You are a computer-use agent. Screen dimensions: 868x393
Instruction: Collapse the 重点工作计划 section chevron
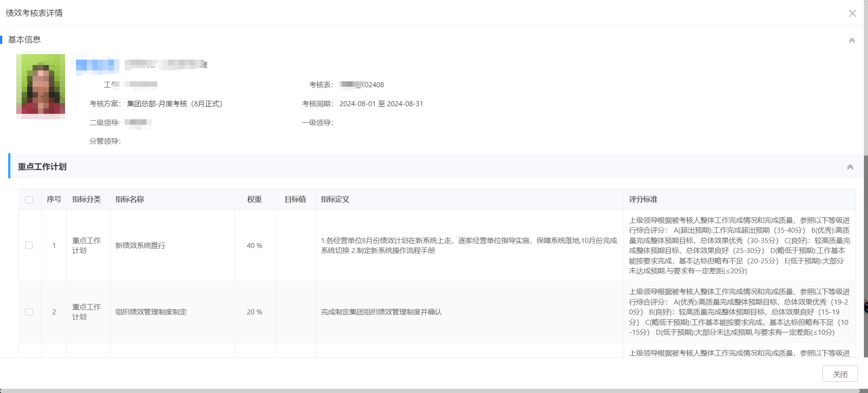pos(850,167)
